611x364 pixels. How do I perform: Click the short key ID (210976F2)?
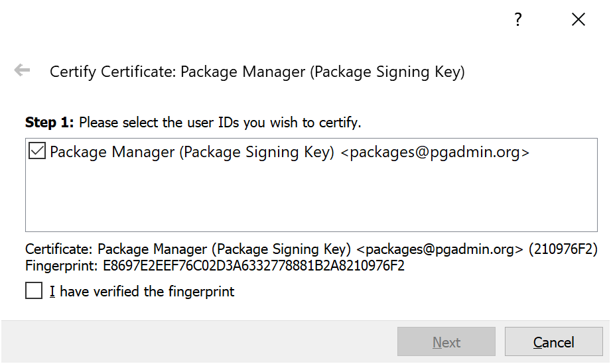coord(563,250)
